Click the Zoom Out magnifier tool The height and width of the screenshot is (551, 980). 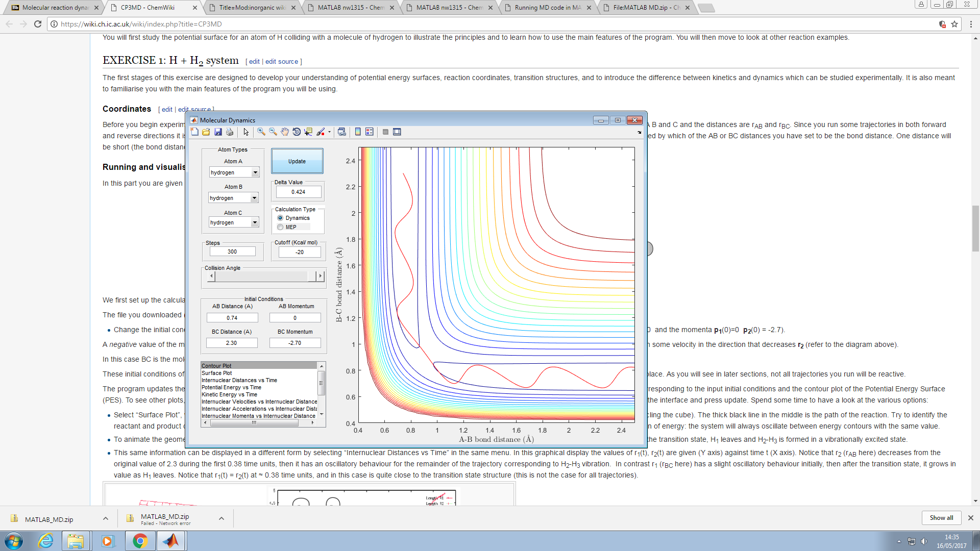tap(273, 132)
